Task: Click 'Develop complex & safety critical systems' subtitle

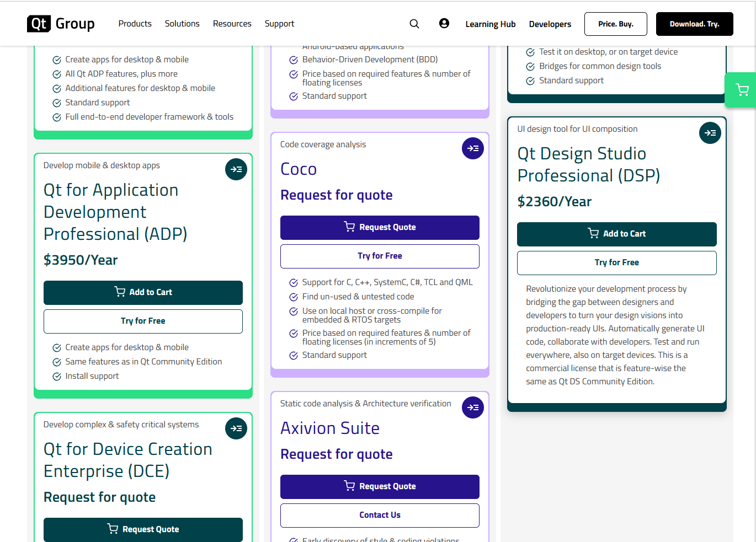Action: (x=121, y=425)
